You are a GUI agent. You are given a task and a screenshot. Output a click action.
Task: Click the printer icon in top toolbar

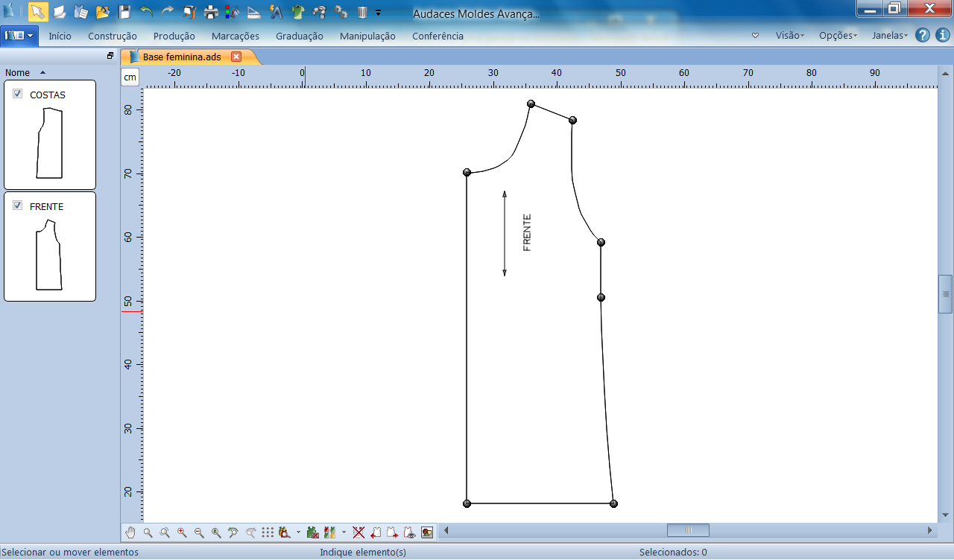[x=211, y=12]
